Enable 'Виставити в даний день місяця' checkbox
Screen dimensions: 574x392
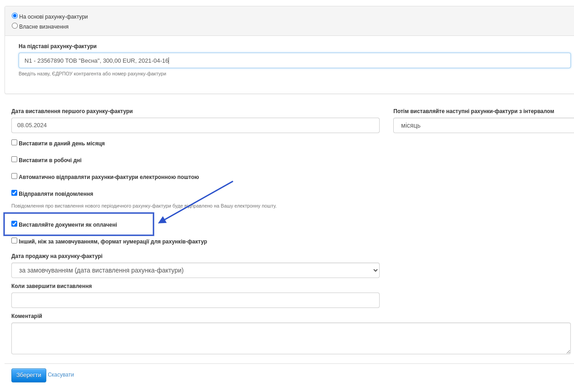click(15, 143)
